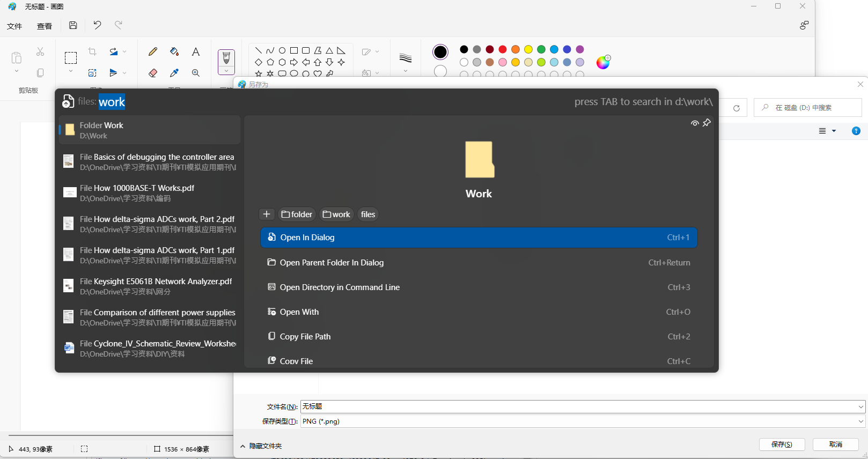The height and width of the screenshot is (459, 868).
Task: Choose the triangle shape in shapes gallery
Action: 329,50
